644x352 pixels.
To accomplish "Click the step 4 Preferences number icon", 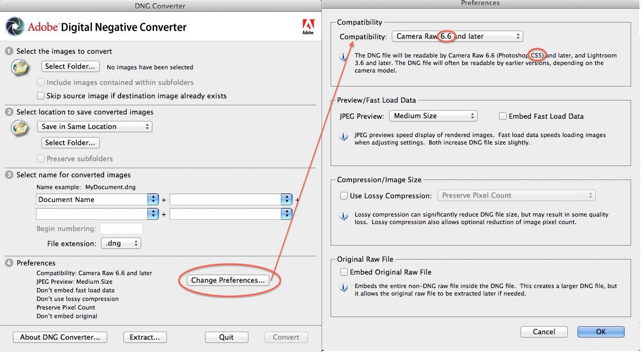I will (x=9, y=263).
